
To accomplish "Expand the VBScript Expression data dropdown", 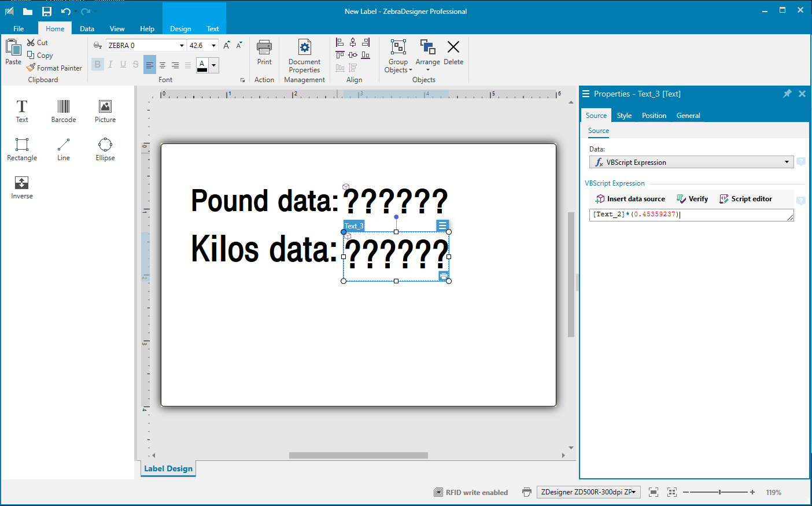I will (x=787, y=162).
